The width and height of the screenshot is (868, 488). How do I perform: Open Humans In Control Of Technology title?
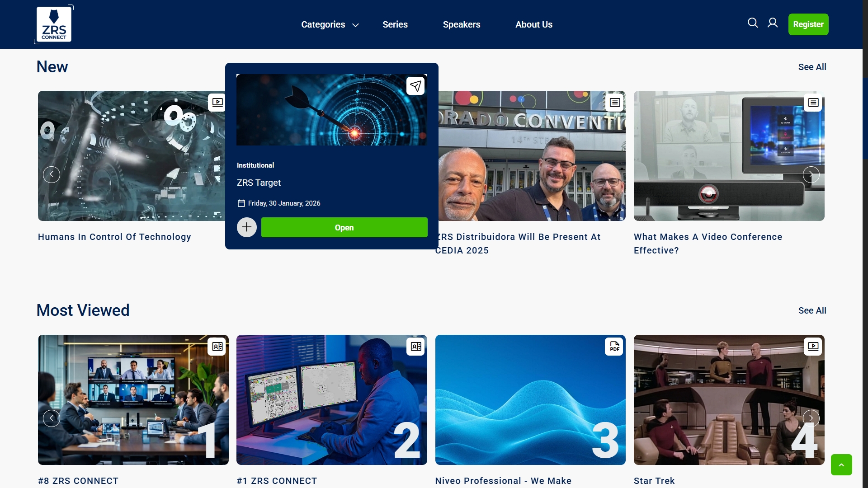click(114, 237)
